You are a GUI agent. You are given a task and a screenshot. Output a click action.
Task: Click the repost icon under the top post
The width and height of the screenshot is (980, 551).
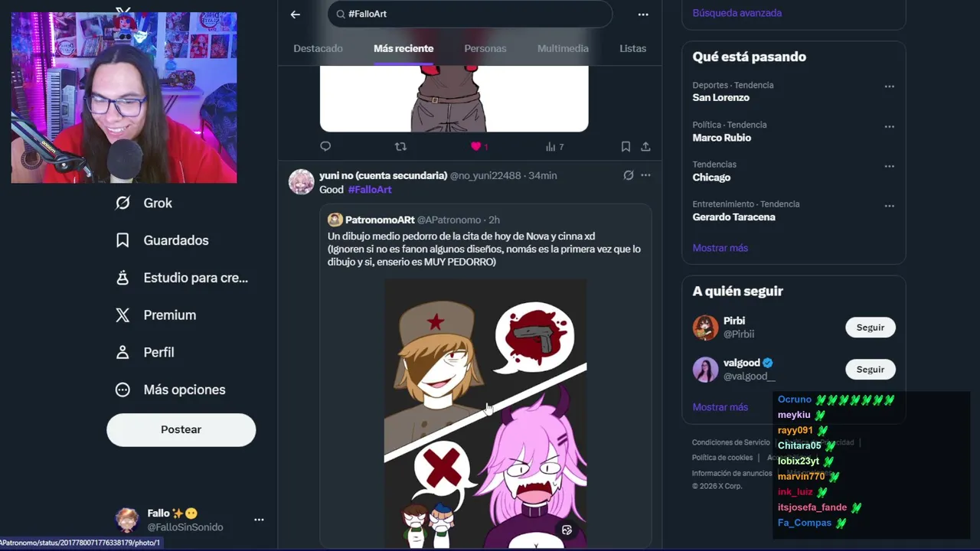tap(400, 146)
